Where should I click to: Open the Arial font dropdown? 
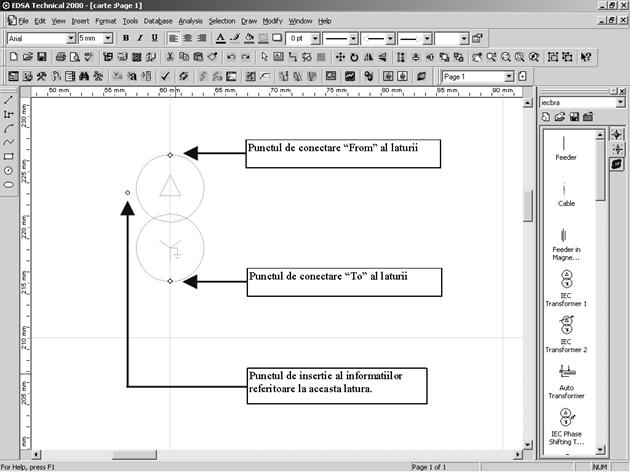tap(71, 38)
